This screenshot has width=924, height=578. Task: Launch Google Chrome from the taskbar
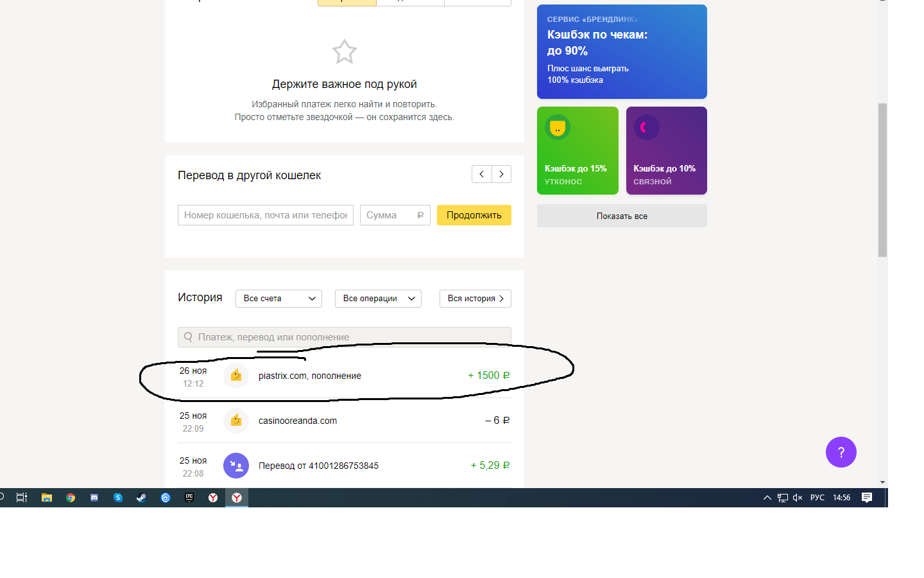pos(71,498)
